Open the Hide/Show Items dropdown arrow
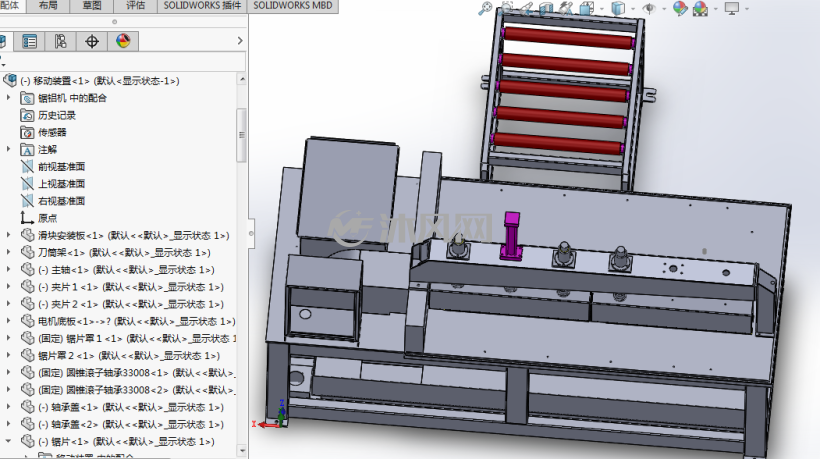This screenshot has width=820, height=459. (664, 9)
